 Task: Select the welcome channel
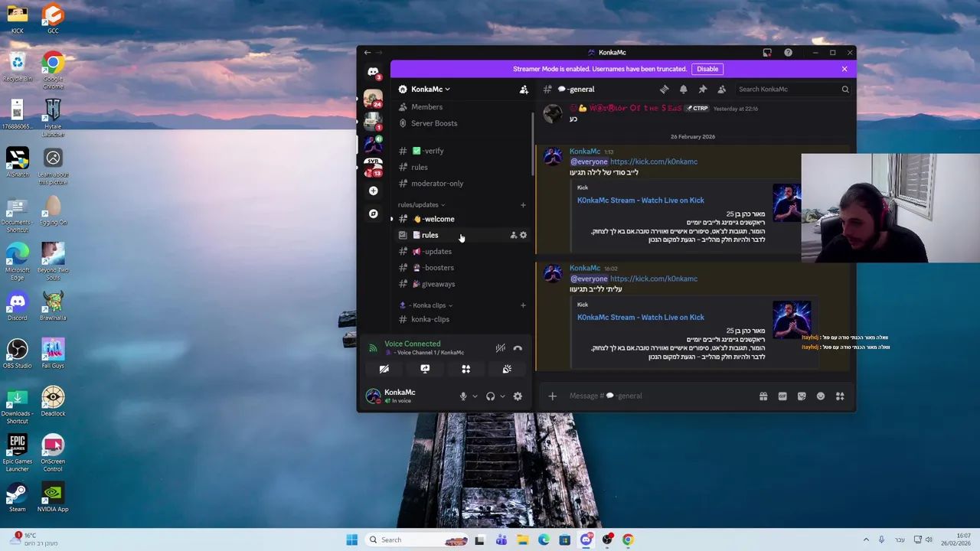[461, 219]
